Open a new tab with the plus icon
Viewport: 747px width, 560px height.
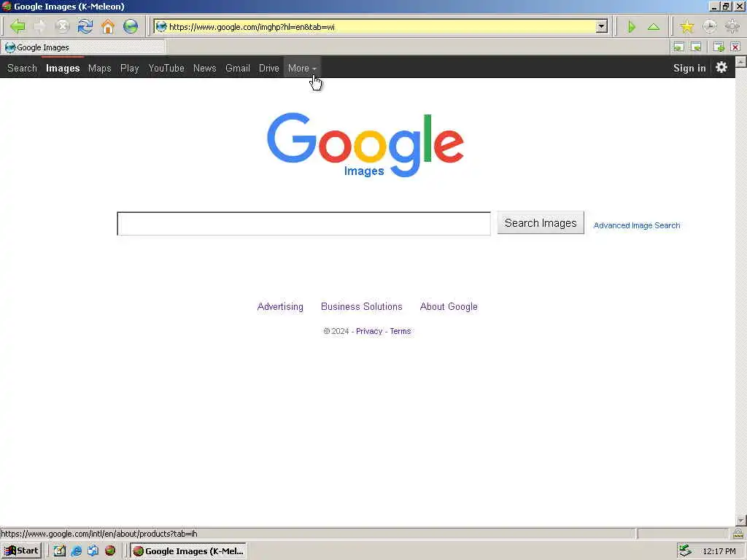click(719, 47)
